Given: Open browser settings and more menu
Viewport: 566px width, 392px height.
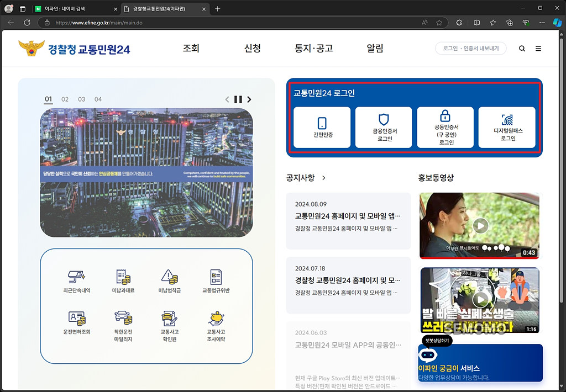Looking at the screenshot, I should (x=542, y=23).
